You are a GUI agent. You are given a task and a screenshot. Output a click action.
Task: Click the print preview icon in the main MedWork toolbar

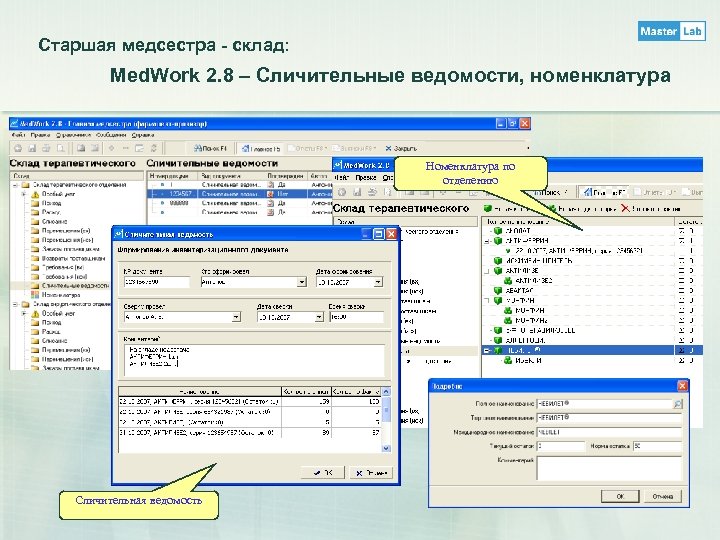click(60, 148)
